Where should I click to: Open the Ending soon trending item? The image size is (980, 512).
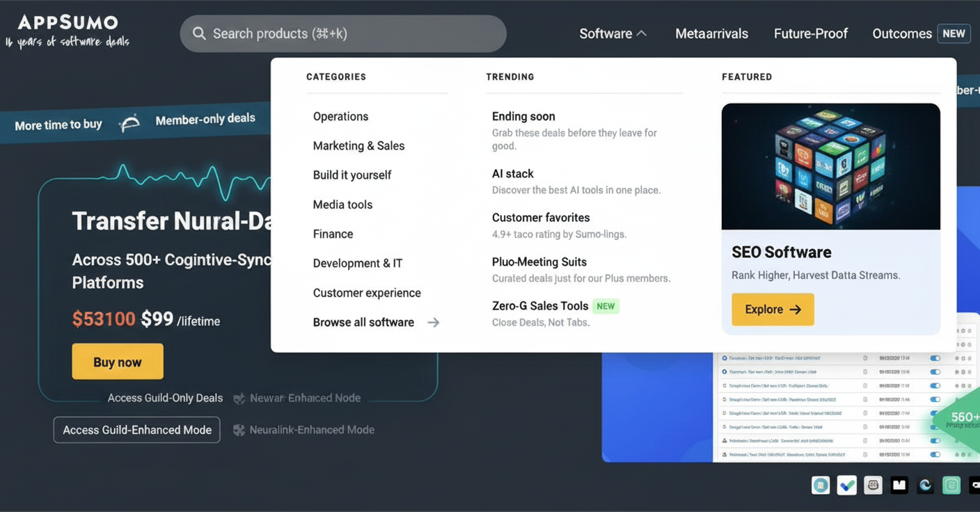click(x=523, y=116)
